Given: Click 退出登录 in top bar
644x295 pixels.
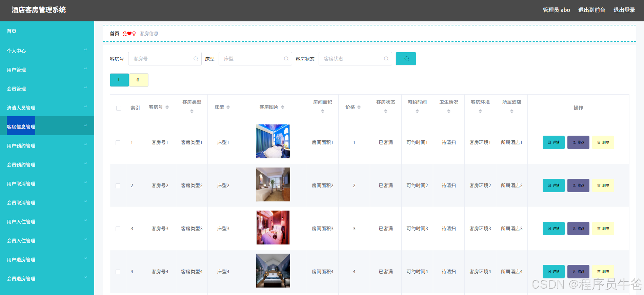Looking at the screenshot, I should [624, 10].
